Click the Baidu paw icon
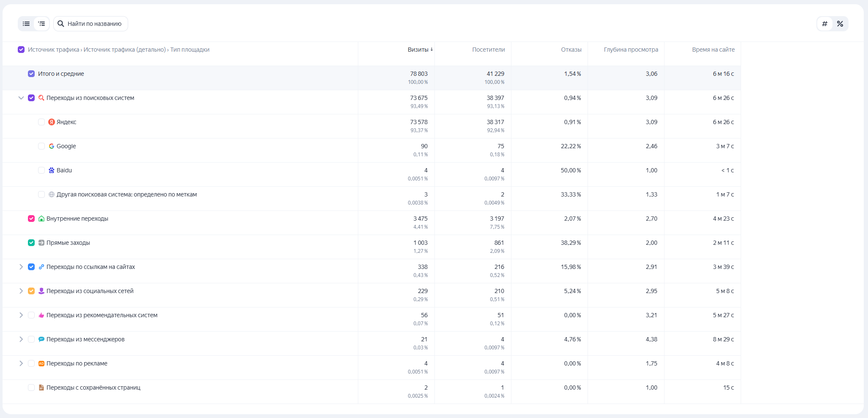This screenshot has width=868, height=418. point(52,170)
